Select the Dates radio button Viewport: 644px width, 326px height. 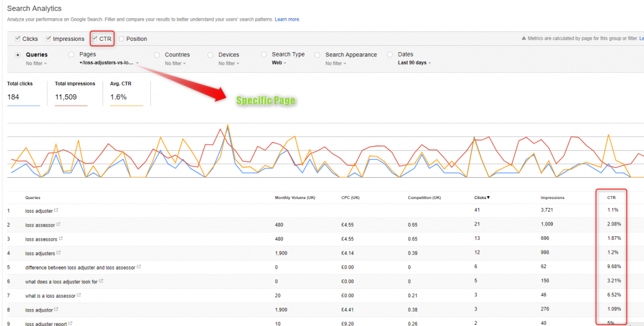[390, 55]
